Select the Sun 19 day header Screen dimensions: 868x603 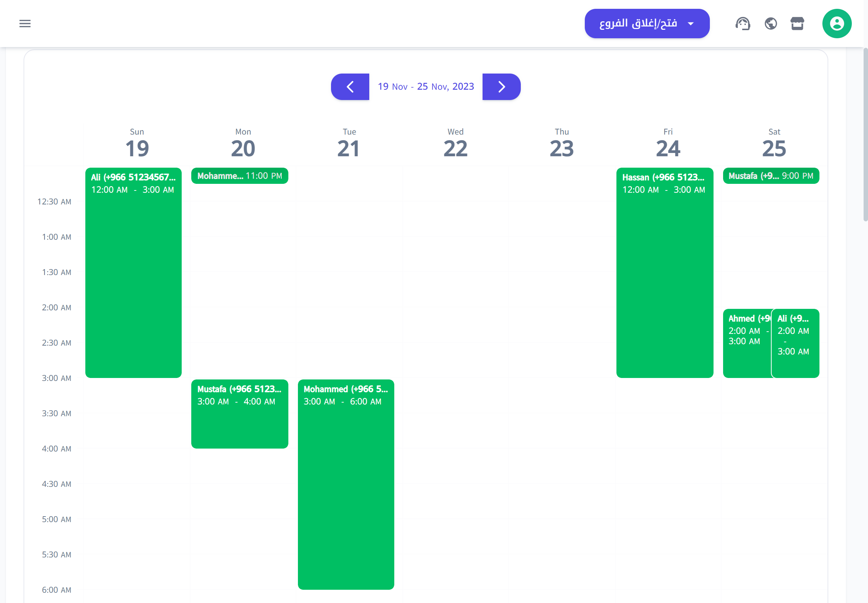[137, 143]
